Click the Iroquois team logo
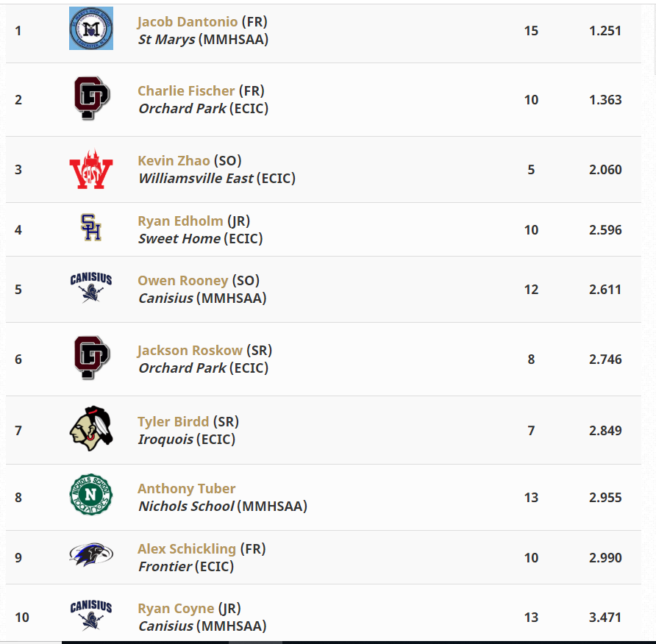The width and height of the screenshot is (656, 644). pyautogui.click(x=91, y=429)
